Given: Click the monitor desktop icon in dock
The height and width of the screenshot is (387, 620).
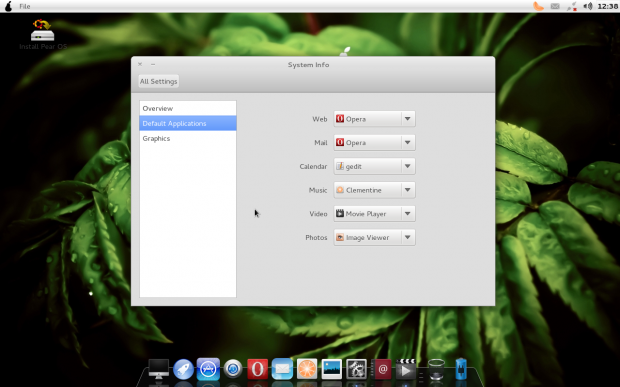Looking at the screenshot, I should tap(159, 369).
